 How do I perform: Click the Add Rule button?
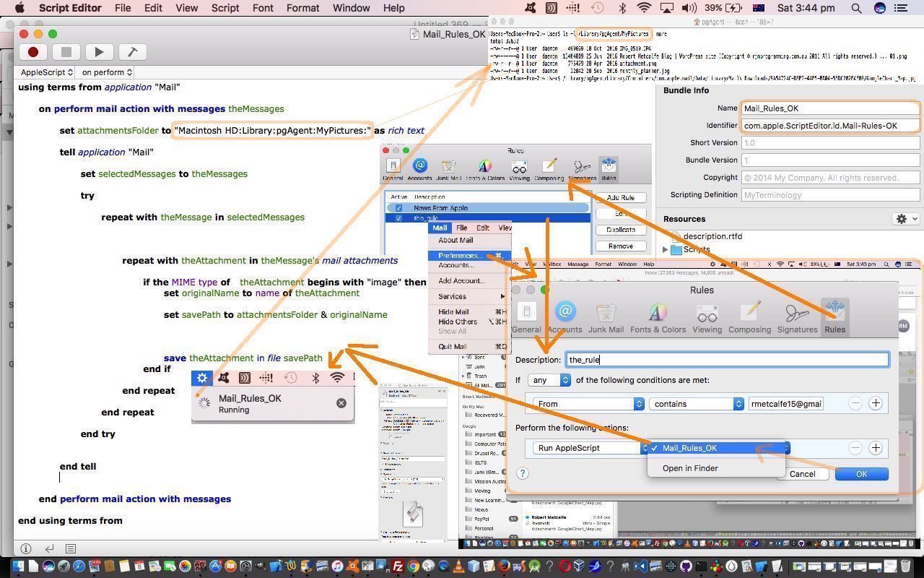[620, 197]
